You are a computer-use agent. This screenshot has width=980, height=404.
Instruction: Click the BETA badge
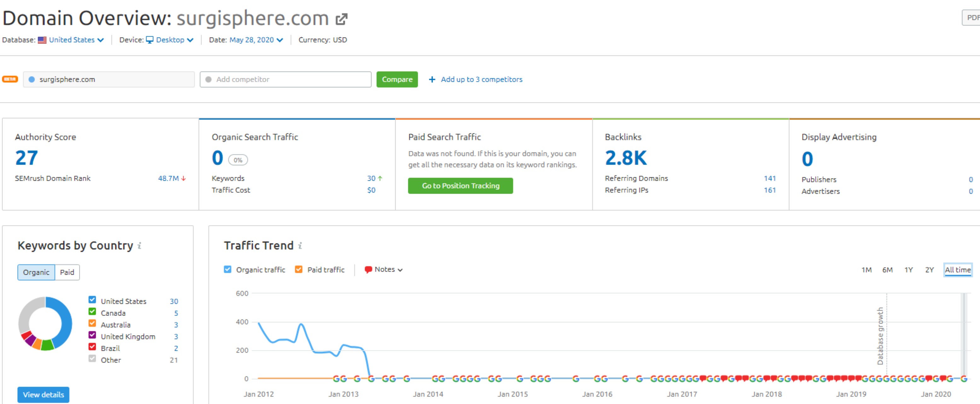click(10, 79)
